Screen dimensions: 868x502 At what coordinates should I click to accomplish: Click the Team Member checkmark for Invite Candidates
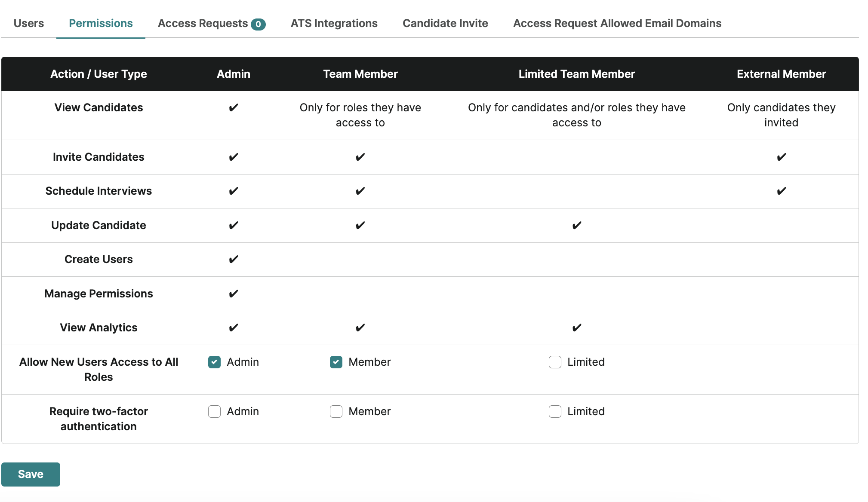[x=360, y=157]
